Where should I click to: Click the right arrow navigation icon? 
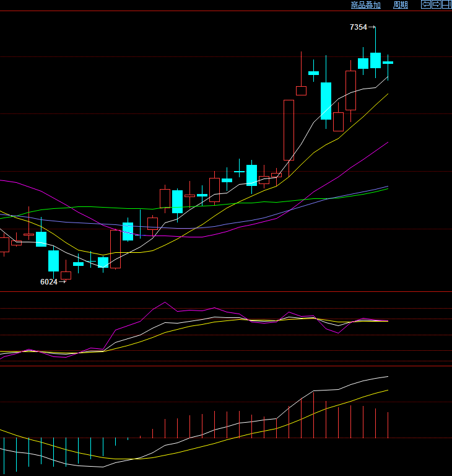pyautogui.click(x=437, y=4)
